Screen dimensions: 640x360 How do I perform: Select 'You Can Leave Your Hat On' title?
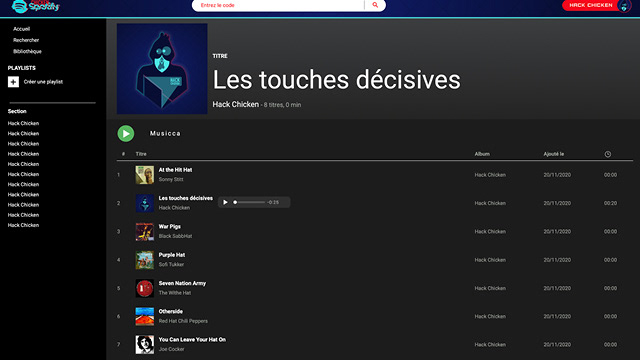[192, 340]
